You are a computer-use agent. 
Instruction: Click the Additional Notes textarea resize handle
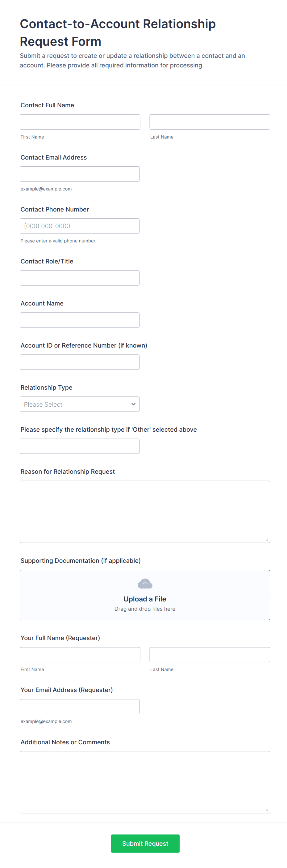click(x=266, y=810)
